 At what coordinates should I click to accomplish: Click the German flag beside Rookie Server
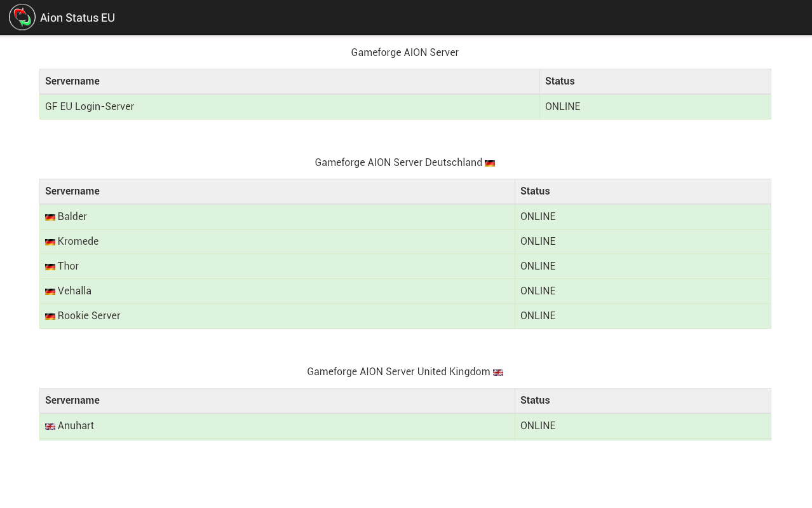(x=50, y=317)
